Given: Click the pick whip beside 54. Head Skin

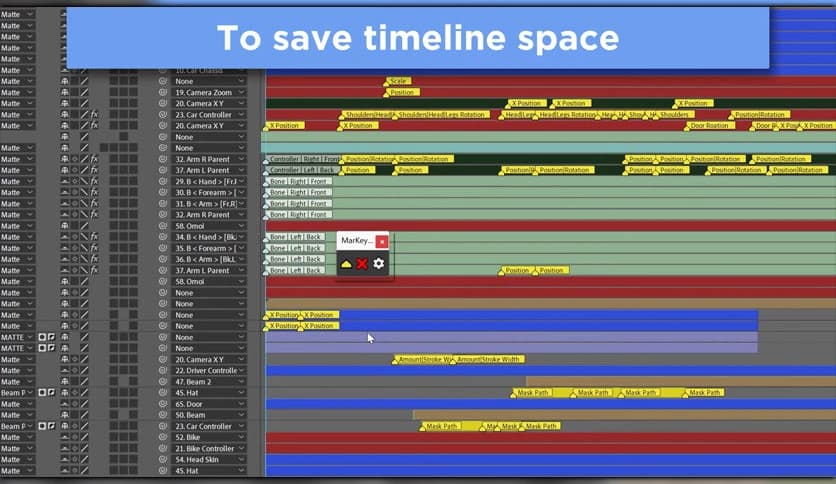Looking at the screenshot, I should click(163, 459).
